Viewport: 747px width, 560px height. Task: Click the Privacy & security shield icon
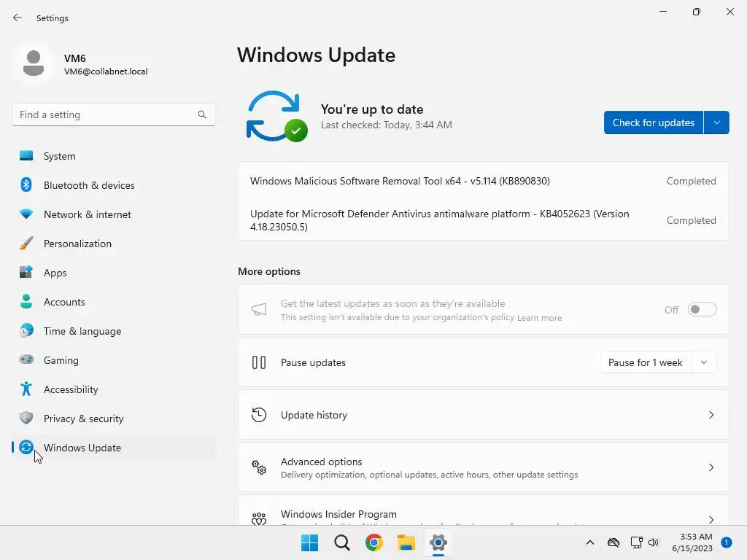(26, 418)
